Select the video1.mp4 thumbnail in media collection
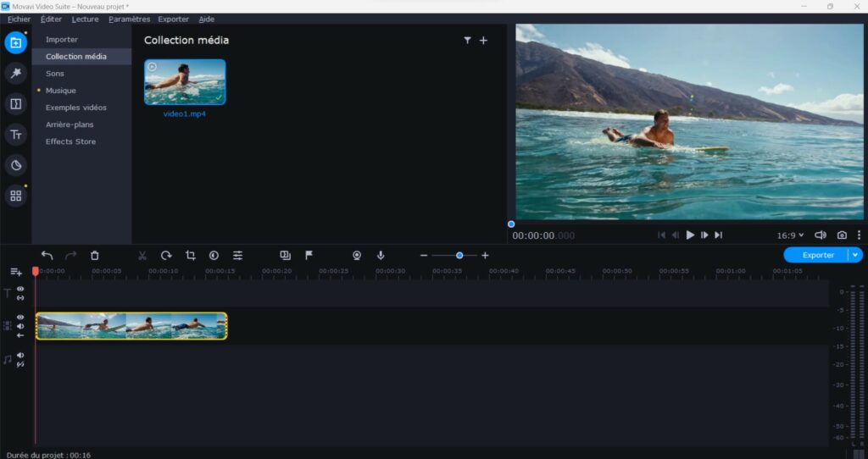Image resolution: width=868 pixels, height=459 pixels. [185, 82]
